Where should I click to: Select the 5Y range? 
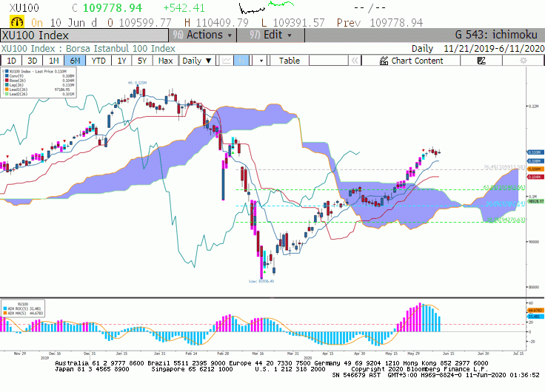[x=142, y=61]
